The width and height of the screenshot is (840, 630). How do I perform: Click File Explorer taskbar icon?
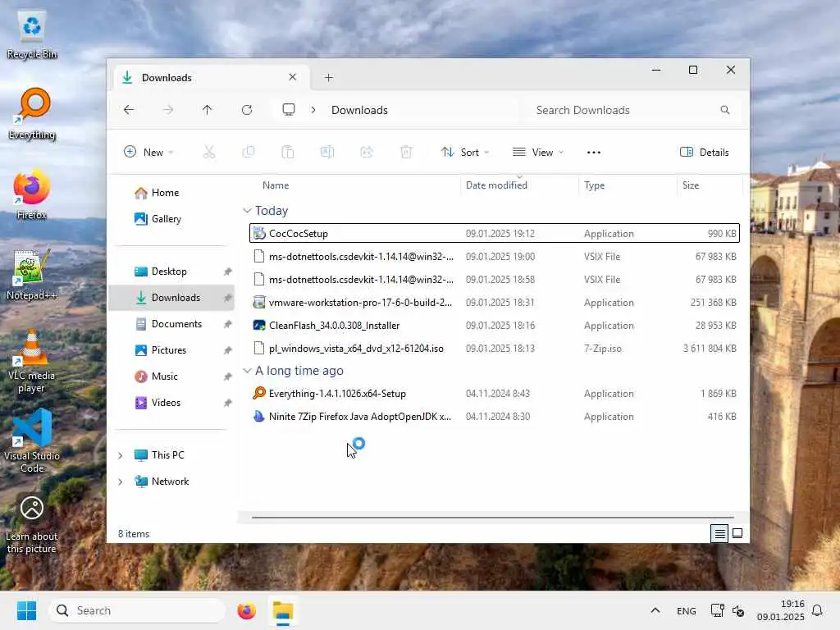[283, 611]
